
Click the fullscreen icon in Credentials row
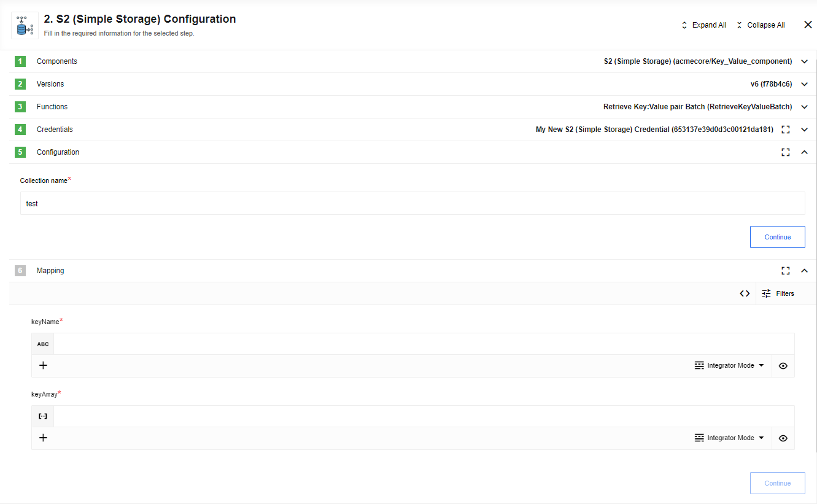pyautogui.click(x=785, y=130)
